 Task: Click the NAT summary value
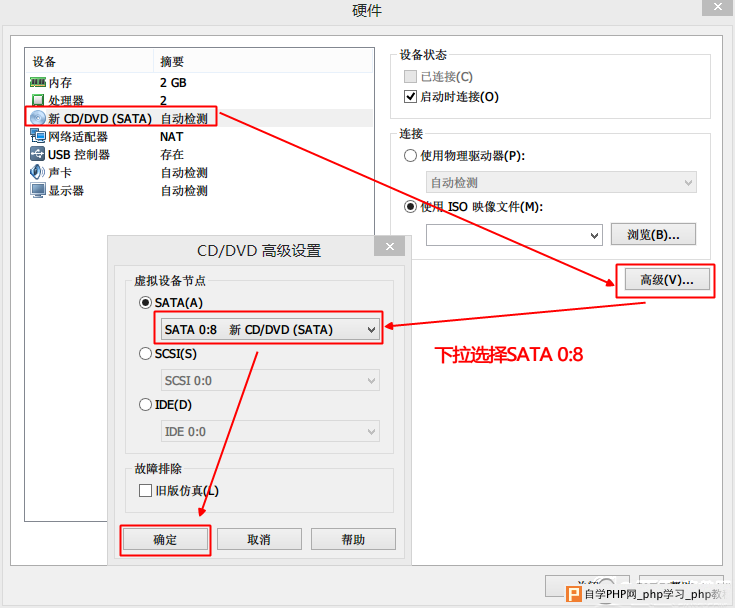click(x=171, y=136)
